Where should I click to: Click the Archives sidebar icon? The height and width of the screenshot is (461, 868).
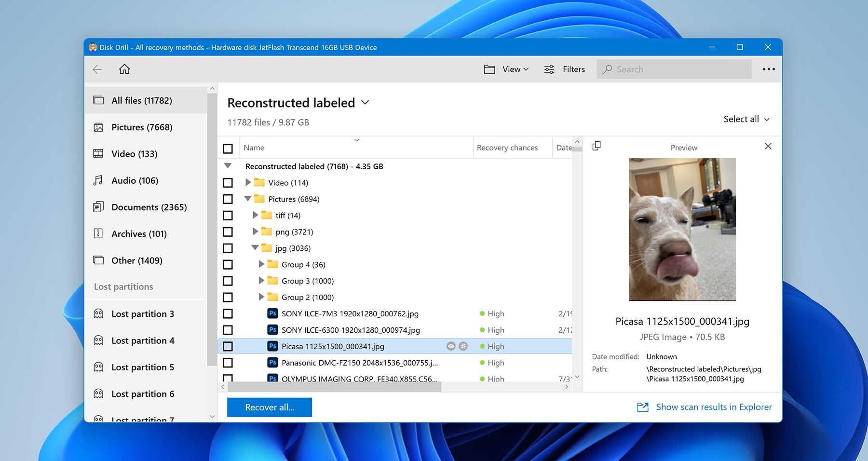tap(98, 233)
